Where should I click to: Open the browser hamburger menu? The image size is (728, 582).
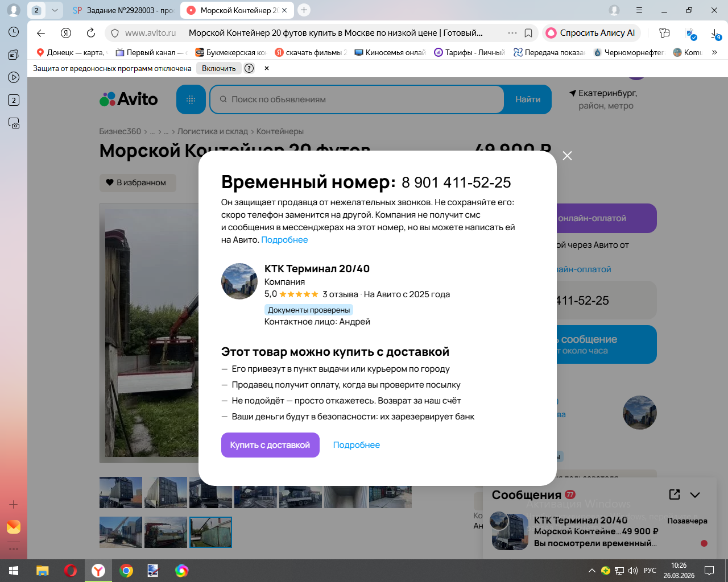[x=639, y=10]
